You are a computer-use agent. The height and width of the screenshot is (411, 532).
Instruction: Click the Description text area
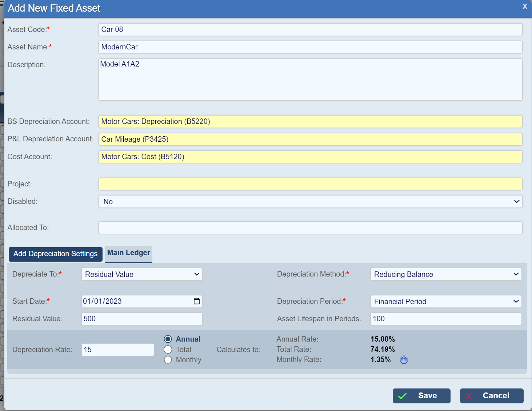310,80
